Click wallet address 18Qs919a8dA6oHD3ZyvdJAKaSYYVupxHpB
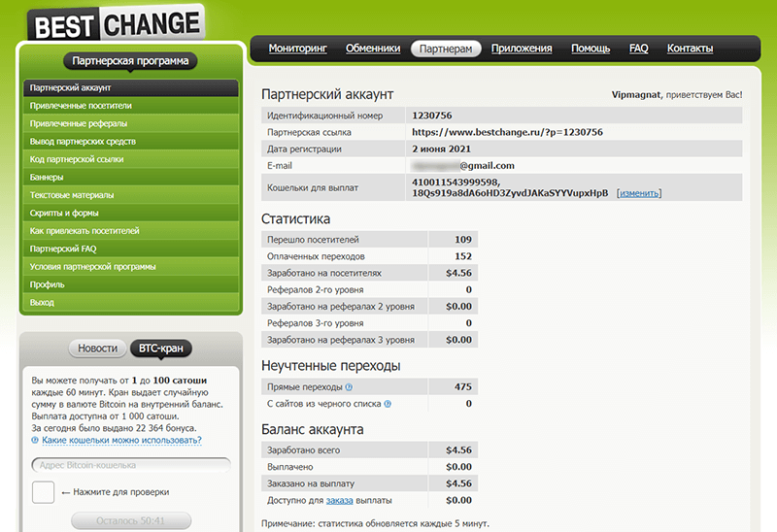 pyautogui.click(x=510, y=193)
